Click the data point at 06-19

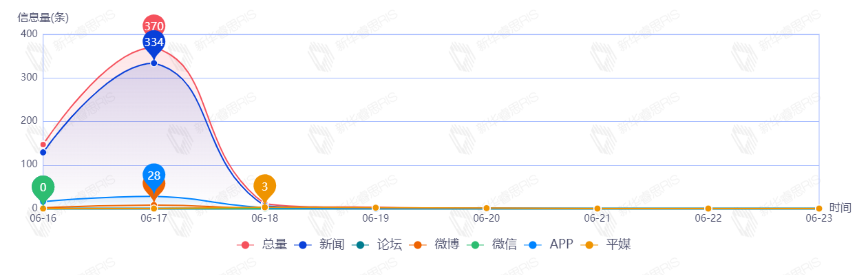tap(376, 208)
